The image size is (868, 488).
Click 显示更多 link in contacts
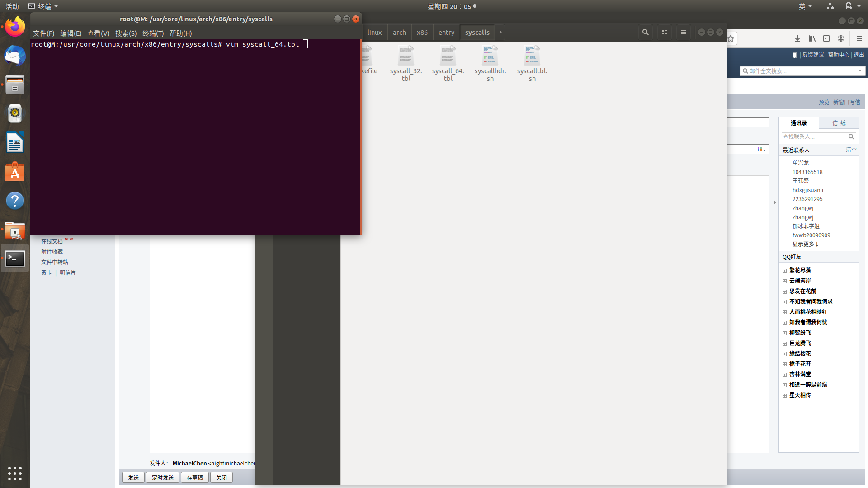tap(806, 244)
